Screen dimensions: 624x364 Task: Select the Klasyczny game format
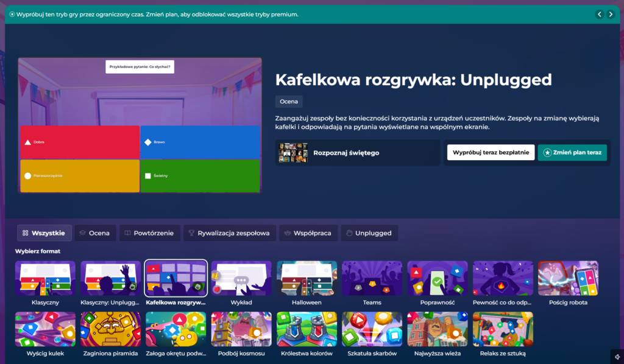point(45,279)
